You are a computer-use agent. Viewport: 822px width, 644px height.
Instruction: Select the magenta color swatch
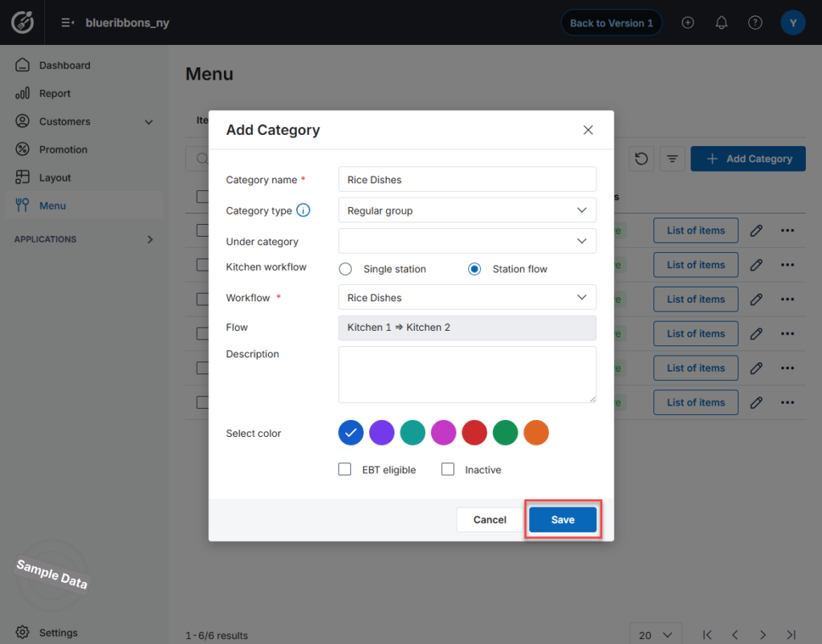point(443,433)
